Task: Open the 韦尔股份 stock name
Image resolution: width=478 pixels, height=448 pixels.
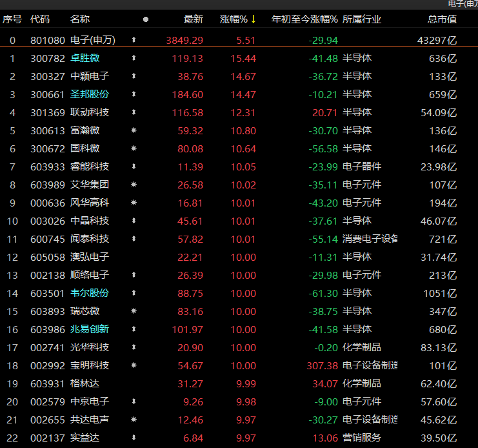Action: point(90,293)
